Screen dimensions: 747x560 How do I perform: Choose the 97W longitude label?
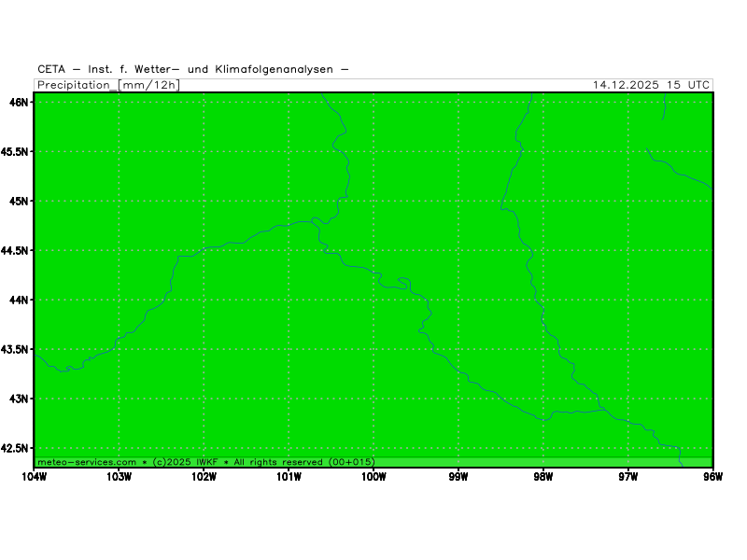click(628, 478)
